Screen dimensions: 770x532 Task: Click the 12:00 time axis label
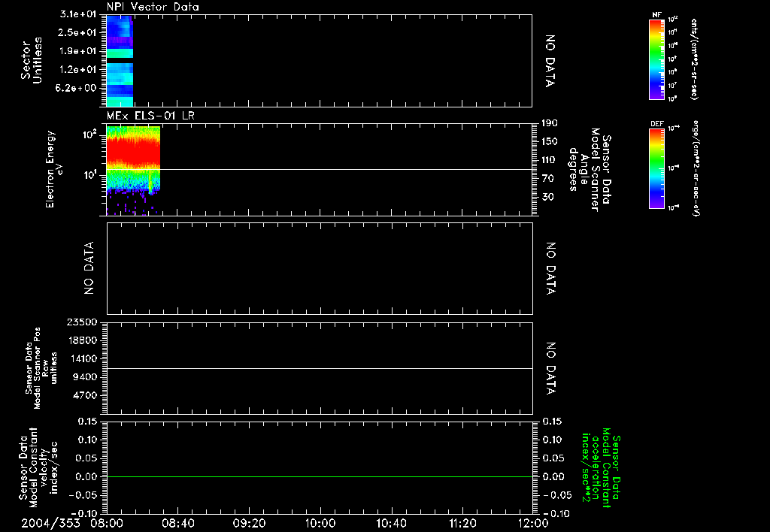click(533, 523)
